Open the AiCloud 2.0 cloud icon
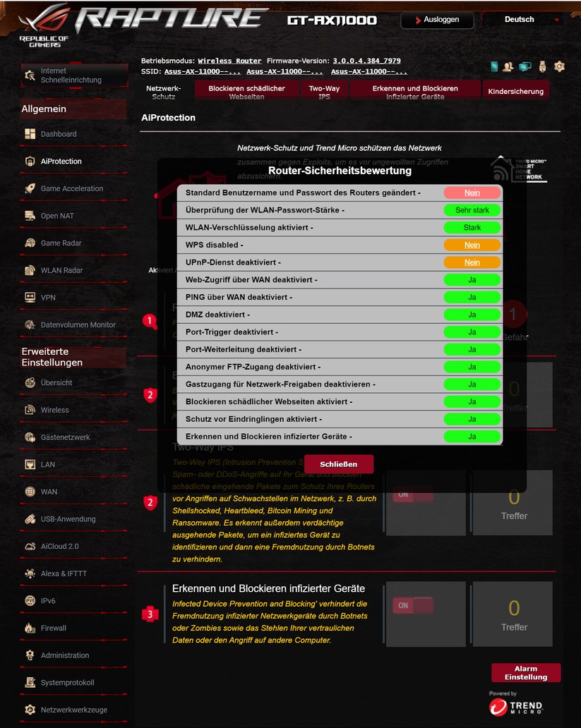 30,546
